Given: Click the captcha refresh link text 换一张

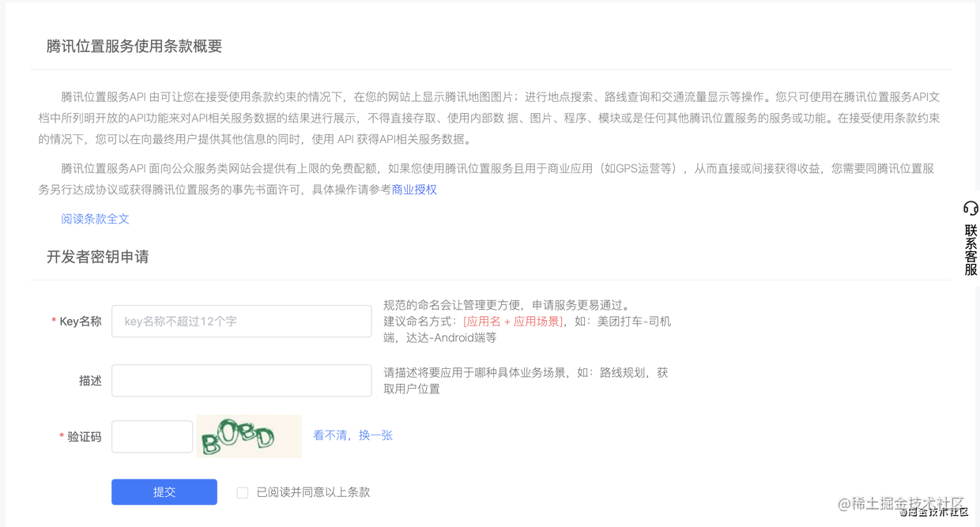Looking at the screenshot, I should (x=375, y=435).
